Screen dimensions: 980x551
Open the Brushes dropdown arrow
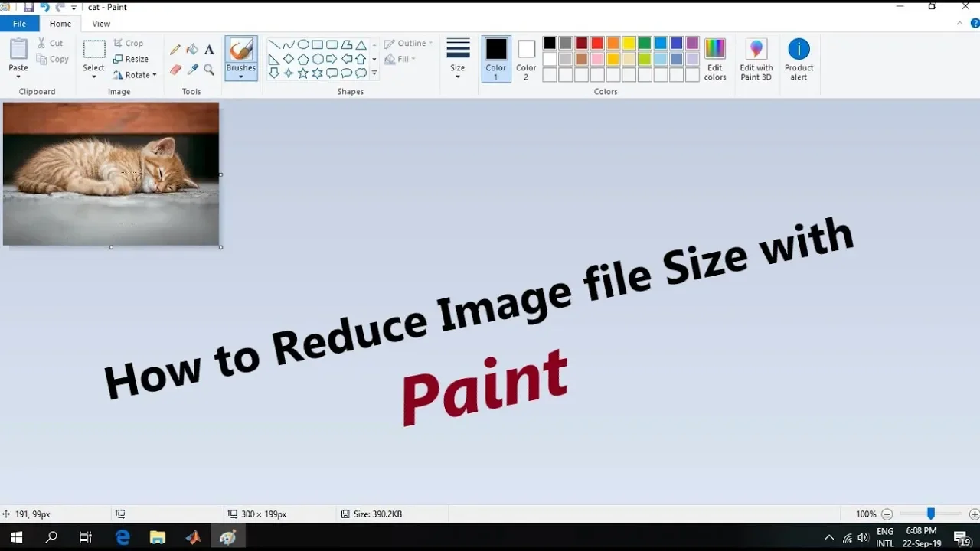[241, 77]
